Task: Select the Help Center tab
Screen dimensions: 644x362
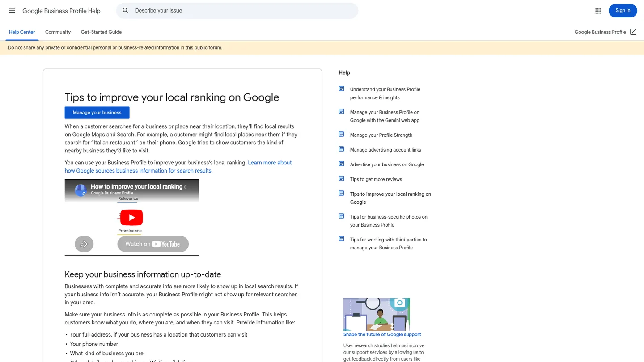Action: tap(22, 32)
